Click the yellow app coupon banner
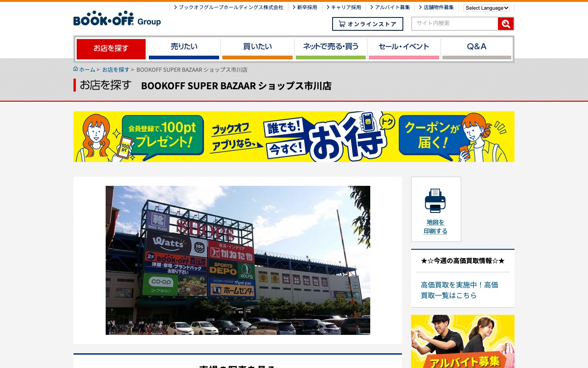The height and width of the screenshot is (368, 588). (294, 137)
